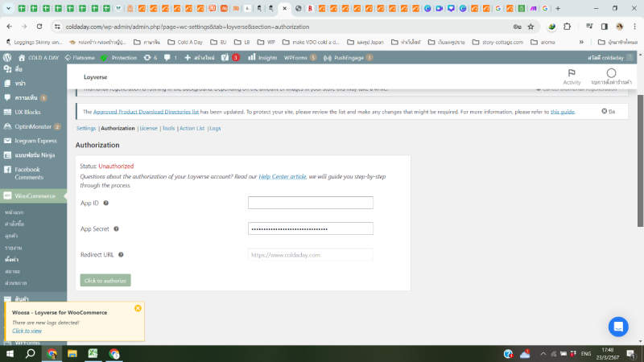Image resolution: width=644 pixels, height=362 pixels.
Task: Open WooCommerce sidebar menu
Action: [x=34, y=196]
